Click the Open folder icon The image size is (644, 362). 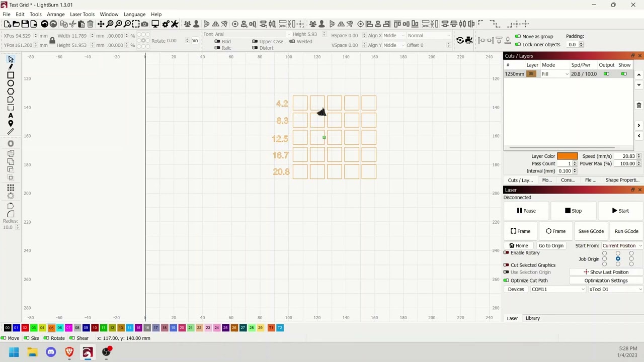pyautogui.click(x=16, y=24)
